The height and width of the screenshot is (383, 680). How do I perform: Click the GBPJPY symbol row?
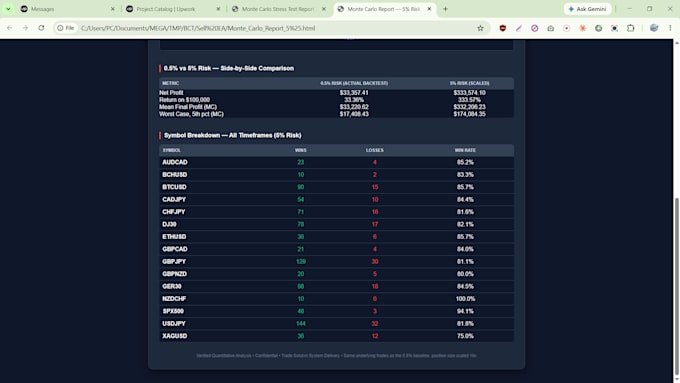pyautogui.click(x=337, y=262)
